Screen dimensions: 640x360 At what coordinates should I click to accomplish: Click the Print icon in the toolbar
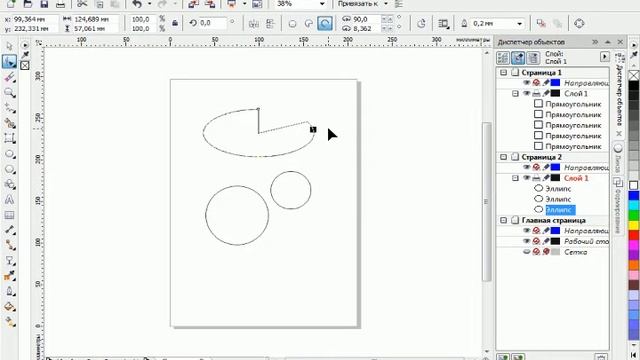click(60, 4)
